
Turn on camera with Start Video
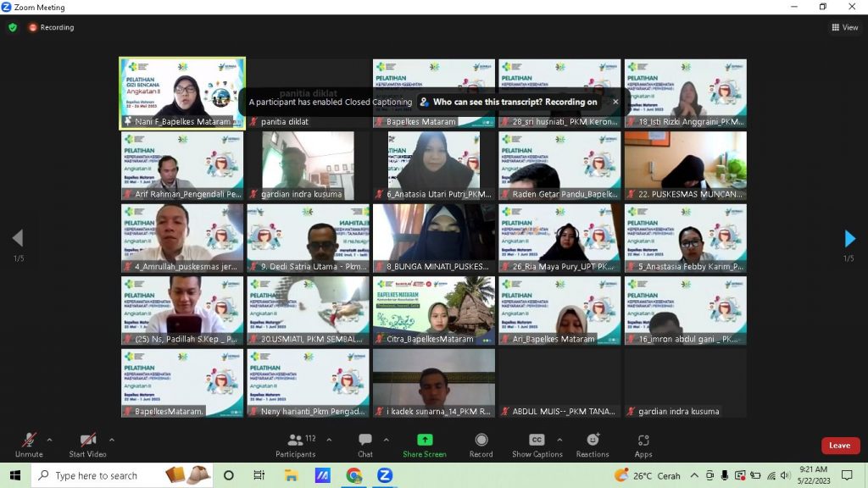coord(87,446)
